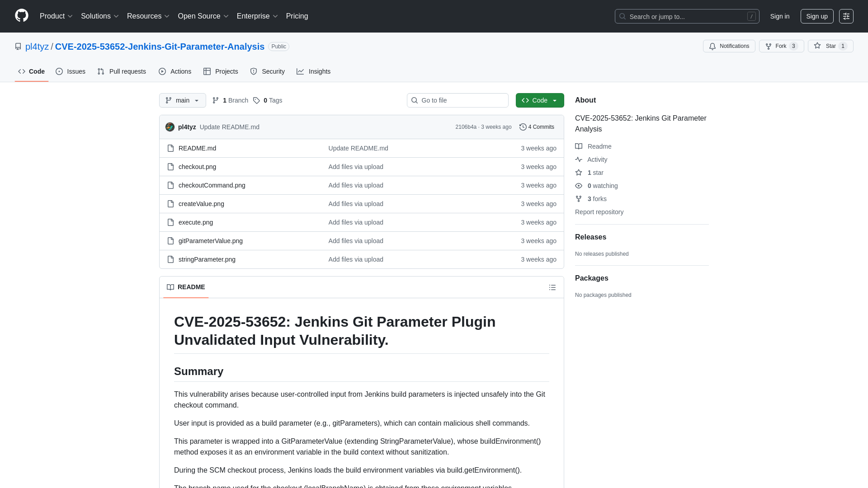
Task: Open the 2106b4a commit hash
Action: coord(466,127)
